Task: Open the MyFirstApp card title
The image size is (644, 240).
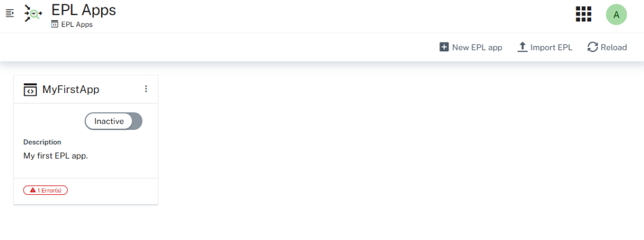Action: pyautogui.click(x=71, y=89)
